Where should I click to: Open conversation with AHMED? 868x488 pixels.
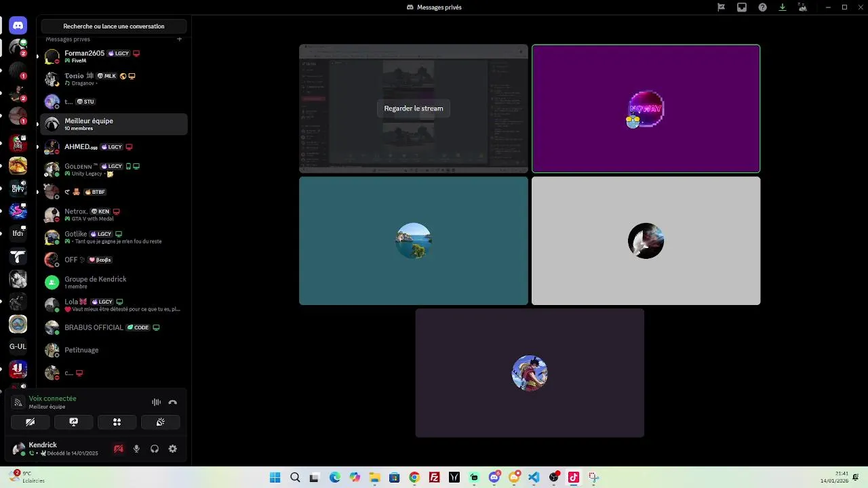[x=114, y=147]
